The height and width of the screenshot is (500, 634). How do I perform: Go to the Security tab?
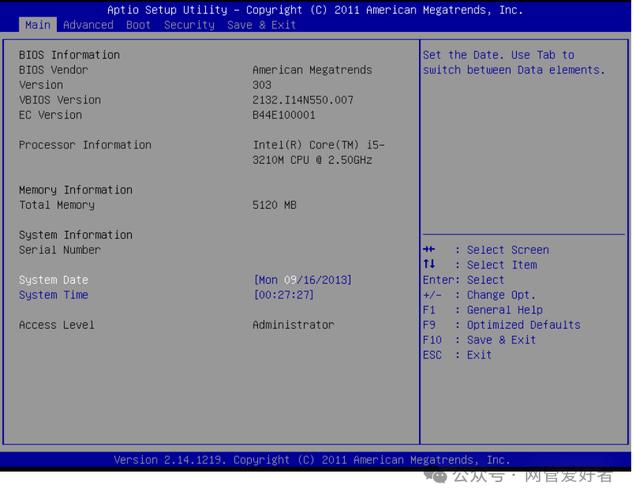coord(189,25)
